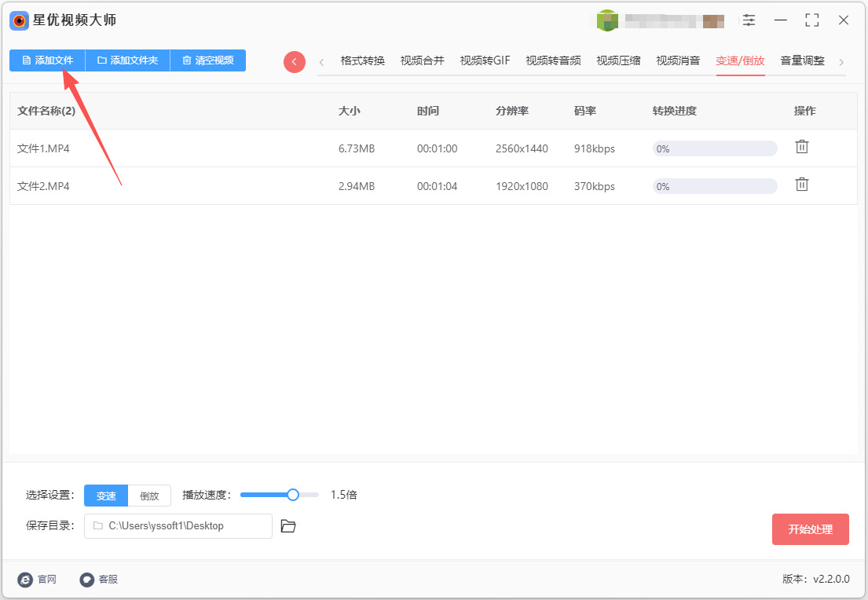Select the 变速 mode option
The image size is (868, 600).
point(106,496)
